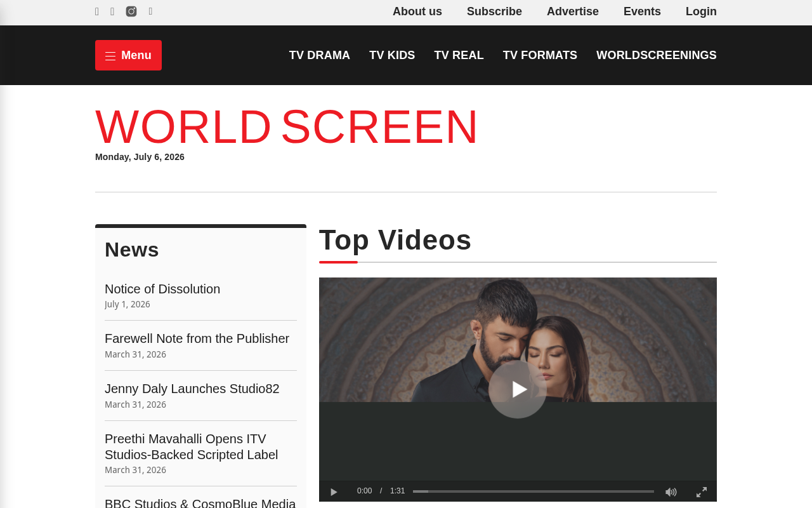Image resolution: width=812 pixels, height=508 pixels.
Task: Click the News panel heading
Action: [x=132, y=250]
